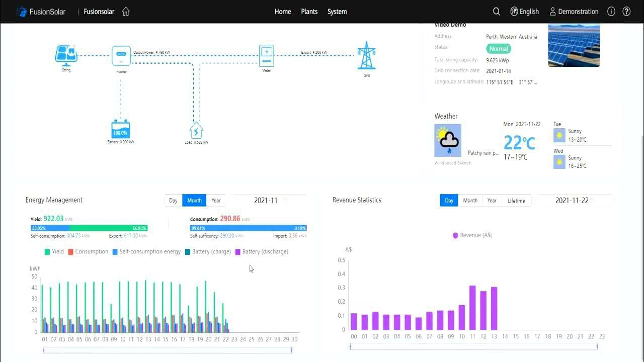Switch Energy Management to Year tab
The image size is (644, 362).
tap(216, 200)
